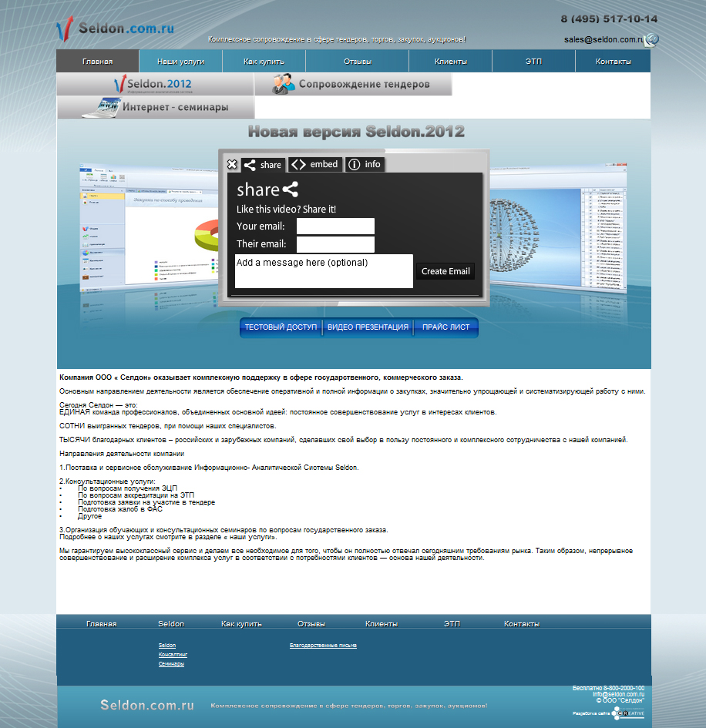This screenshot has height=728, width=706.
Task: Focus the Their email input field
Action: (335, 244)
